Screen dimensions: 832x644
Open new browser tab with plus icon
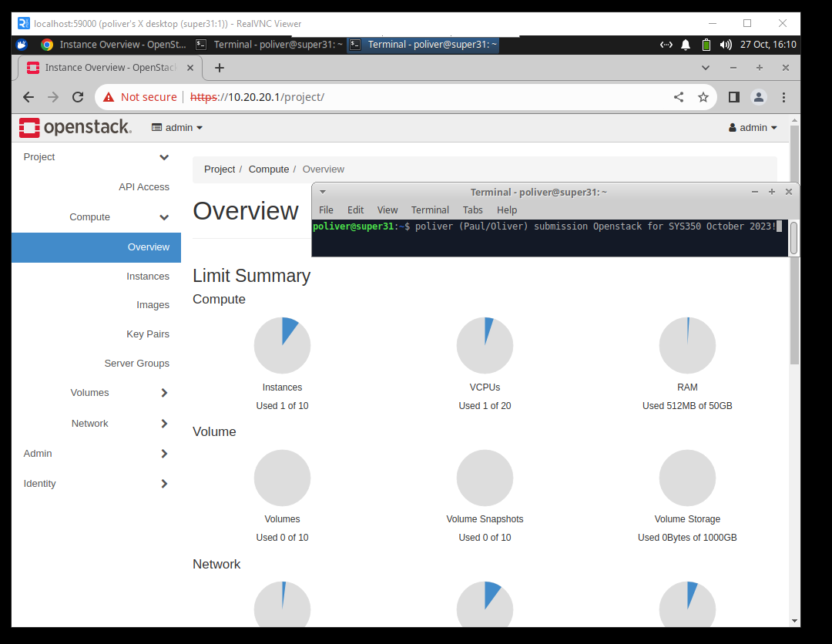pos(220,68)
